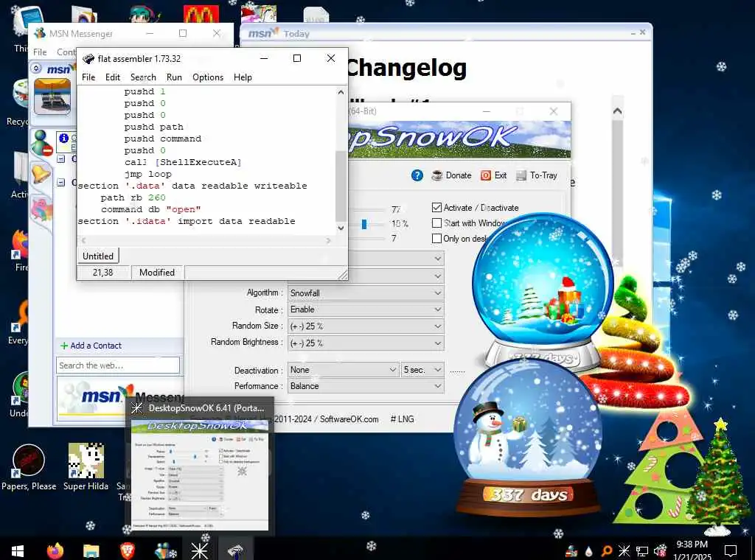Open the MSN alerts bell tab

coord(41,173)
